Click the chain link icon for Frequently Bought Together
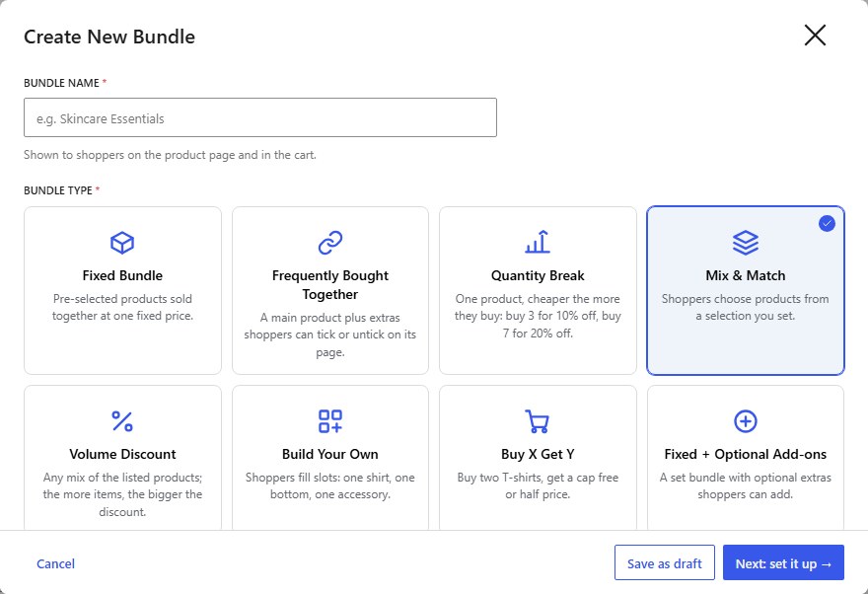The width and height of the screenshot is (868, 594). [329, 243]
